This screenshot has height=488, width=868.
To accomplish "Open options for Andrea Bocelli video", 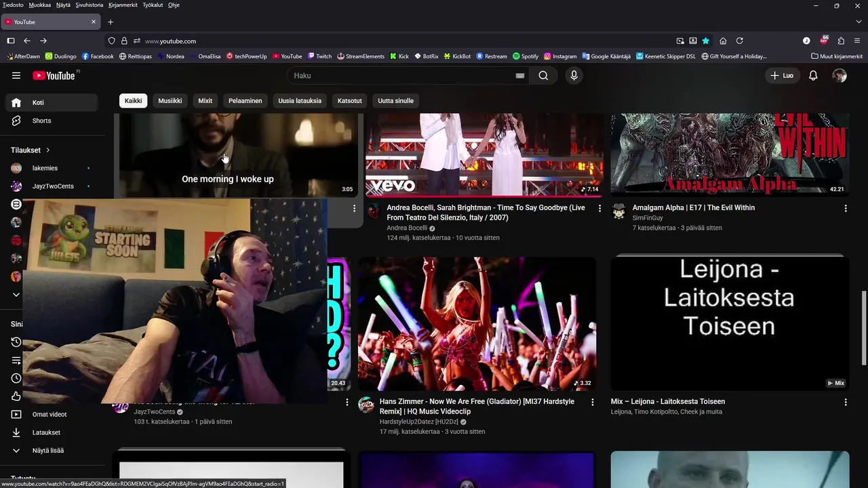I will click(x=599, y=208).
